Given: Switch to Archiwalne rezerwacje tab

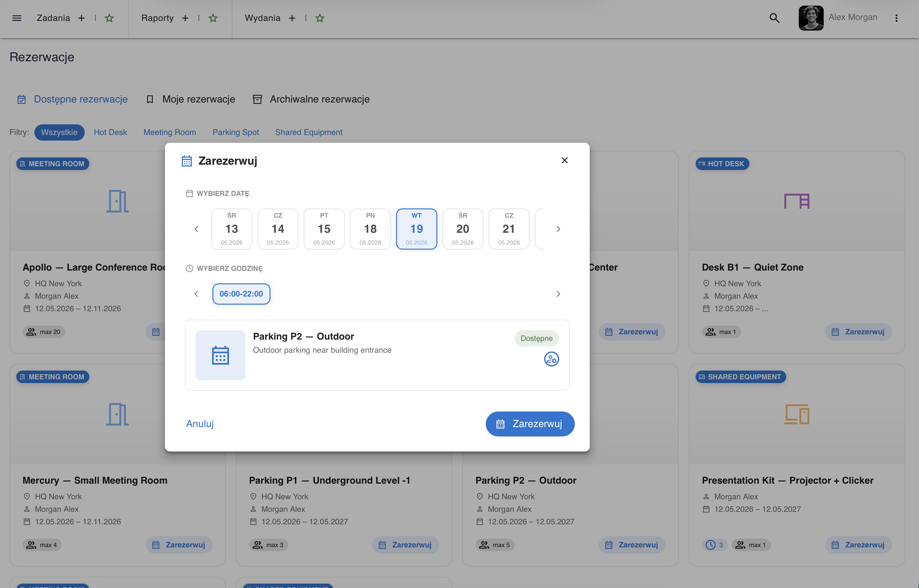Looking at the screenshot, I should 311,99.
